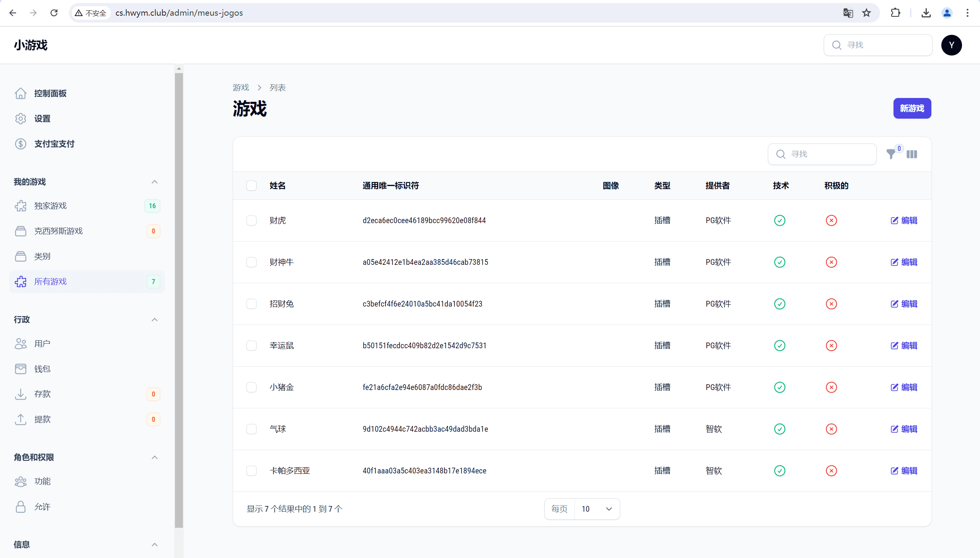Open the Y user avatar menu
Viewport: 980px width, 558px height.
pyautogui.click(x=951, y=45)
